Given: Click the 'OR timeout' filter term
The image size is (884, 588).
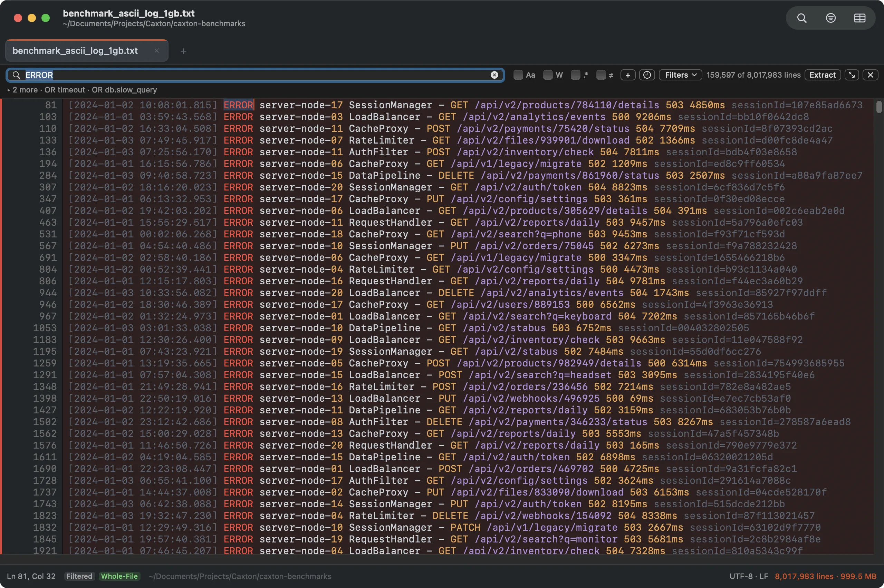Looking at the screenshot, I should coord(65,90).
